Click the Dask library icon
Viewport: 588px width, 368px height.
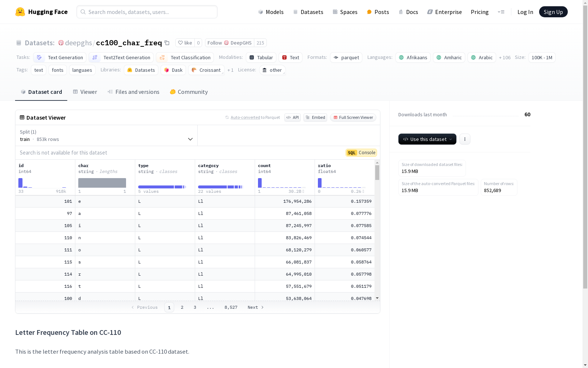[x=166, y=70]
